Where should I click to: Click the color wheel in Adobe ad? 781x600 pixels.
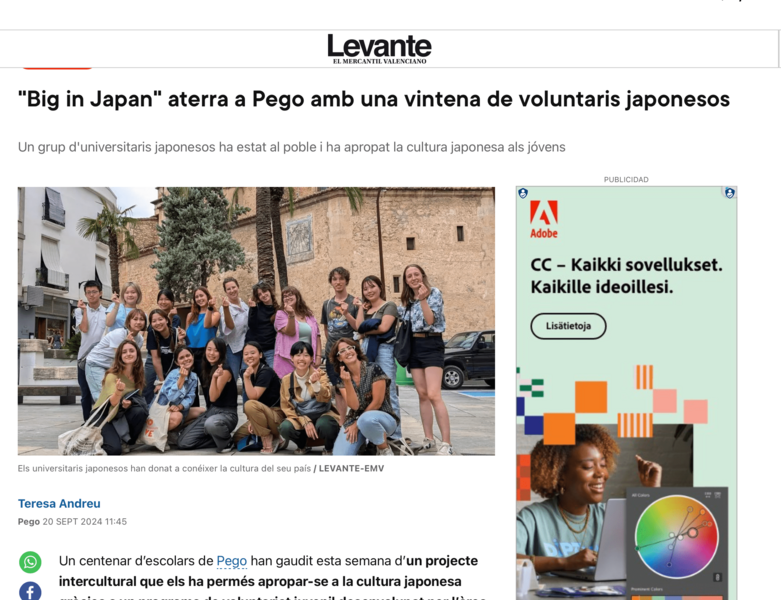coord(676,536)
